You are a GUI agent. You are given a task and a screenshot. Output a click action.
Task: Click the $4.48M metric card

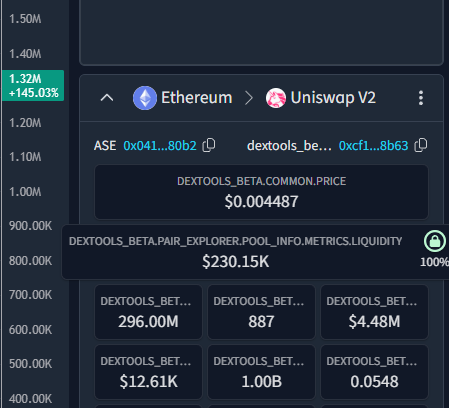tap(374, 312)
